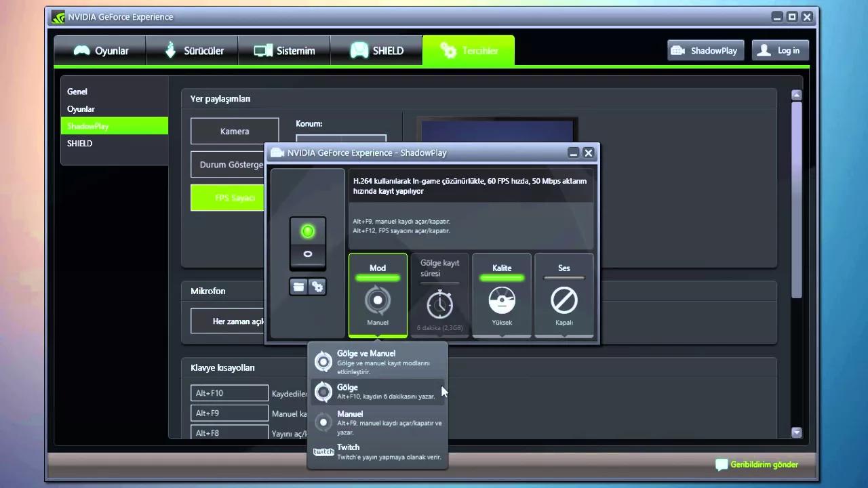The height and width of the screenshot is (488, 868).
Task: Select Oyunlar in the sidebar
Action: 114,108
